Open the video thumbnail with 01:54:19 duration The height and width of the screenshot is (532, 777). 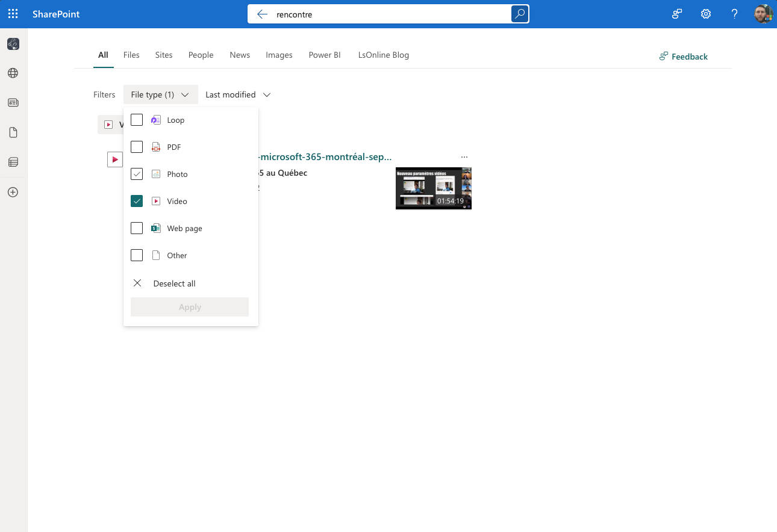[434, 188]
